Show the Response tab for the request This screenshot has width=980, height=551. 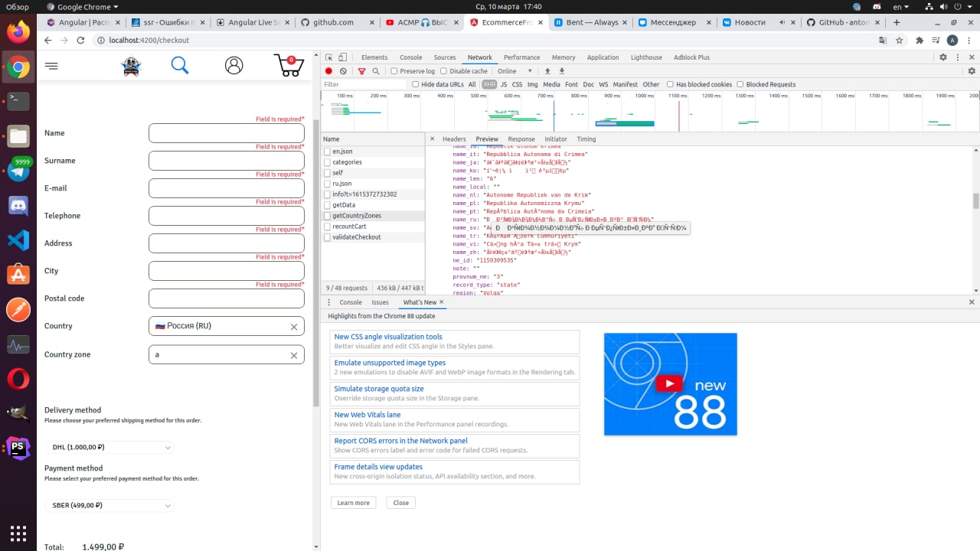click(521, 139)
